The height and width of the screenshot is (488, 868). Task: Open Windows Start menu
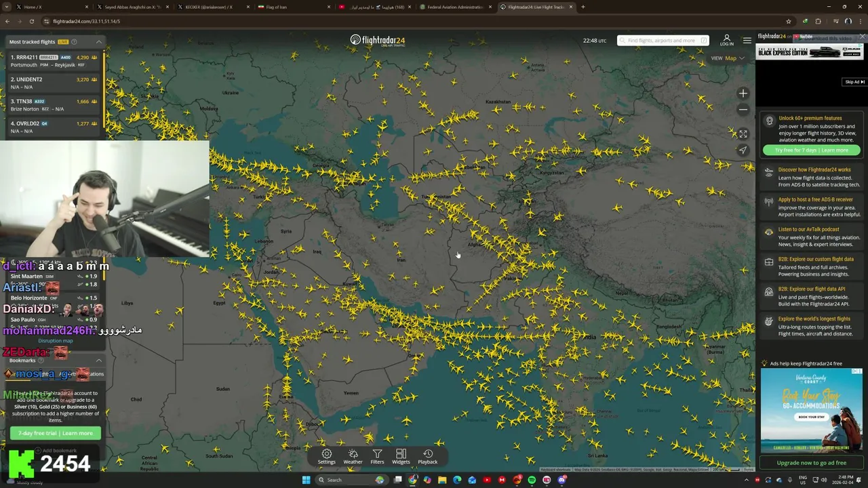click(x=306, y=480)
